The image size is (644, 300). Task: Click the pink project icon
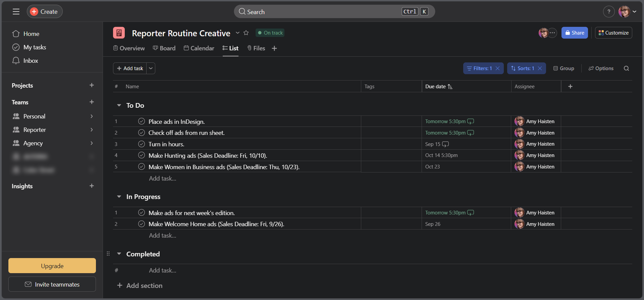tap(119, 33)
